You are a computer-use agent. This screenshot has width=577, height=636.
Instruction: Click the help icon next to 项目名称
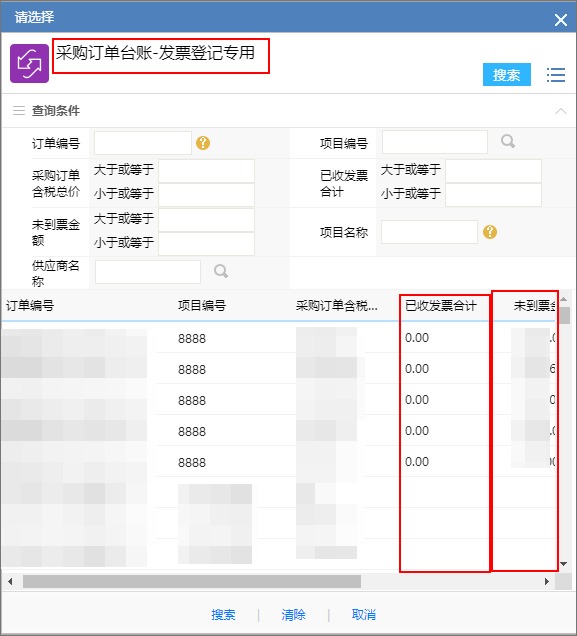coord(490,232)
